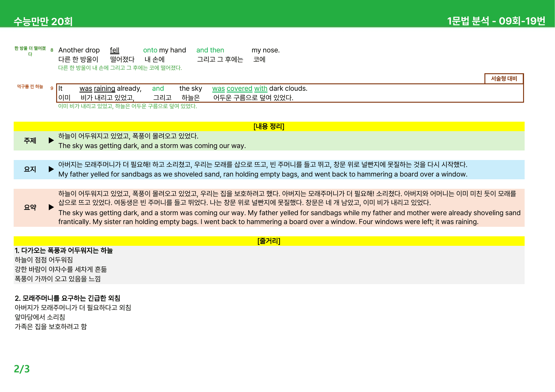Viewport: 555px width, 392px height.
Task: Click the green phrase 'and then'
Action: click(x=210, y=50)
